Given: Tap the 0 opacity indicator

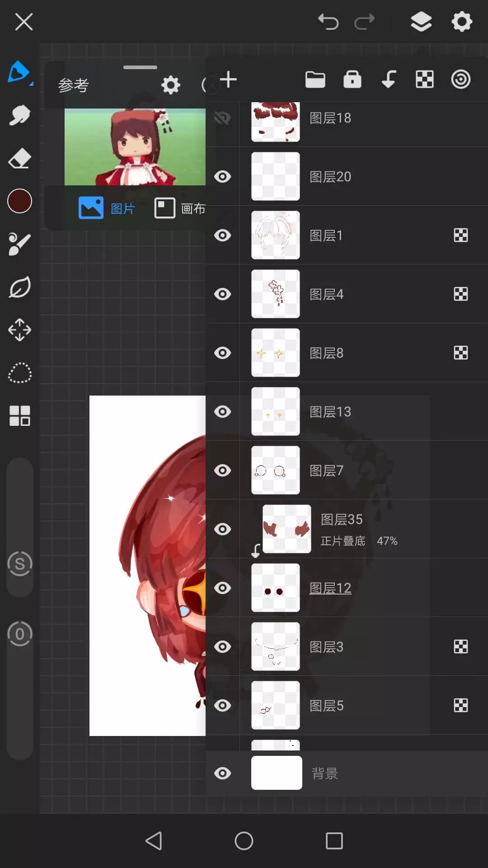Looking at the screenshot, I should click(19, 634).
